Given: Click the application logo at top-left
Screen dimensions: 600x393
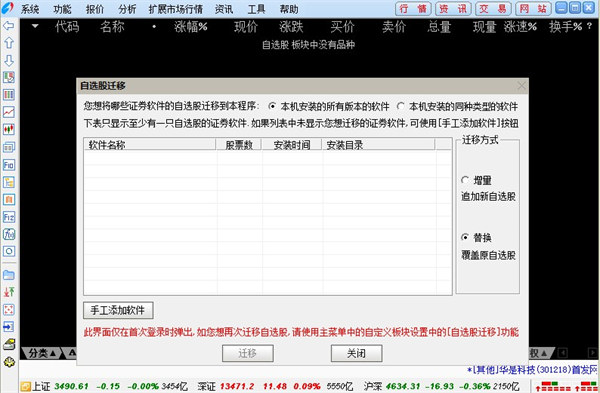Looking at the screenshot, I should tap(8, 8).
